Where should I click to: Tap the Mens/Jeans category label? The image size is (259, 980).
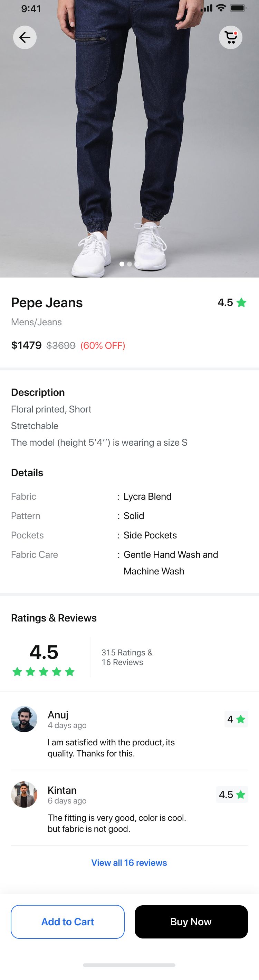(x=37, y=322)
